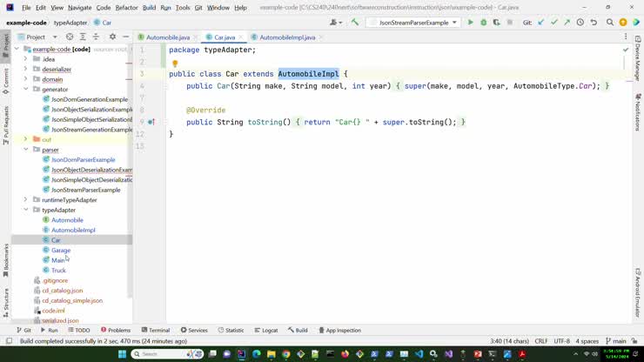Screen dimensions: 644x362
Task: Click the override gutter icon on toString line
Action: [151, 122]
